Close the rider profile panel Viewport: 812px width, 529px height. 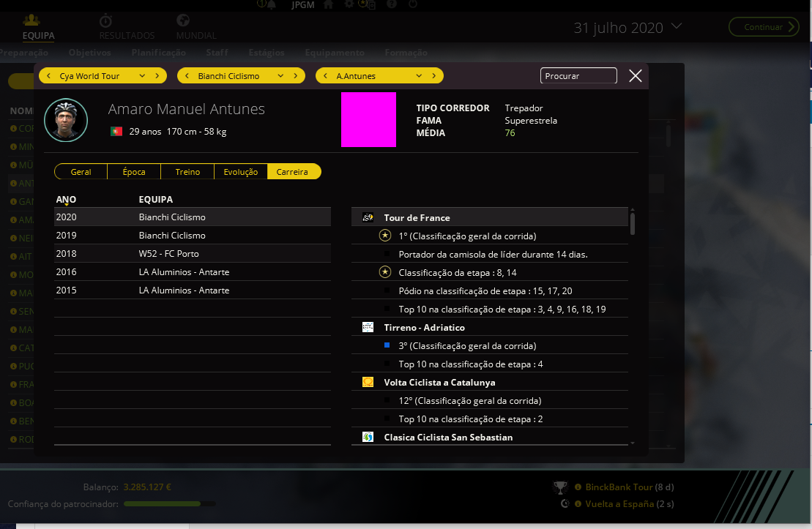point(636,75)
